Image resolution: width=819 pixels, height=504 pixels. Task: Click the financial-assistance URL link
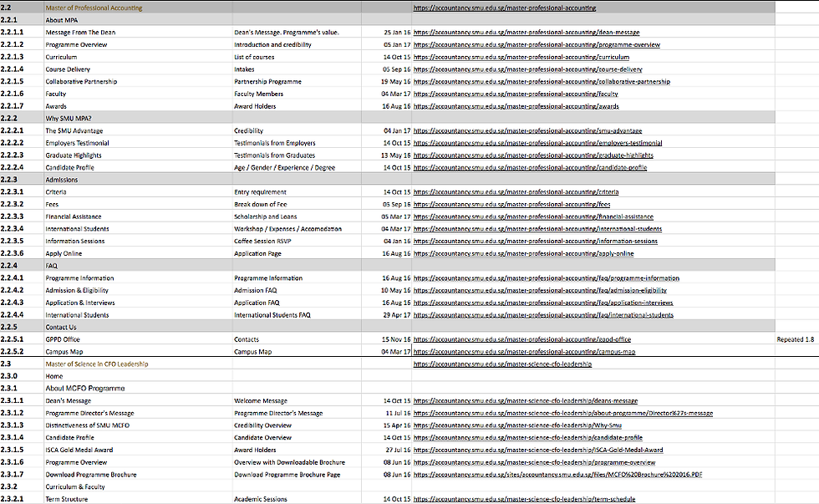click(533, 216)
